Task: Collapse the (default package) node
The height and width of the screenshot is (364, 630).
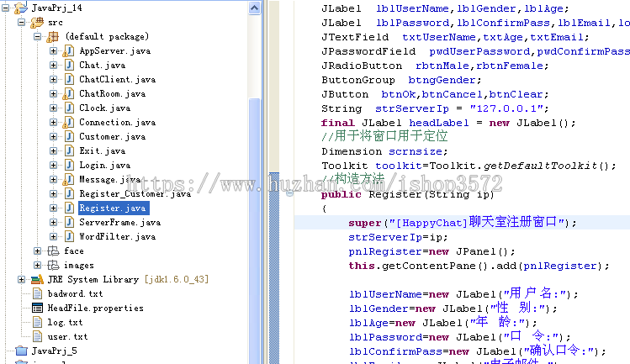Action: coord(37,36)
